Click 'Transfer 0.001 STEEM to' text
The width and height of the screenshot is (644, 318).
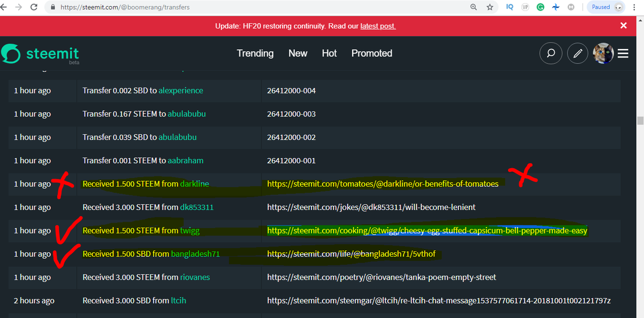124,161
